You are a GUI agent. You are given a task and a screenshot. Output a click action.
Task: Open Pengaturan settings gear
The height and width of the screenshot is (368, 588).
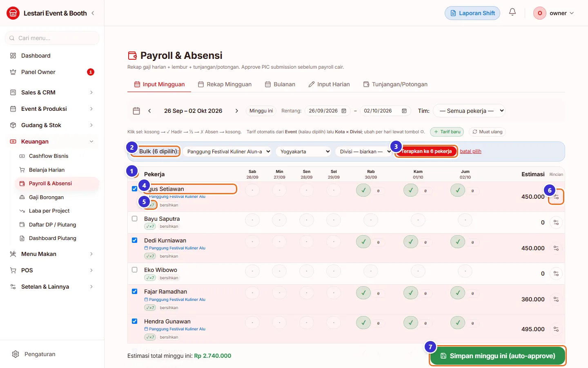point(16,354)
